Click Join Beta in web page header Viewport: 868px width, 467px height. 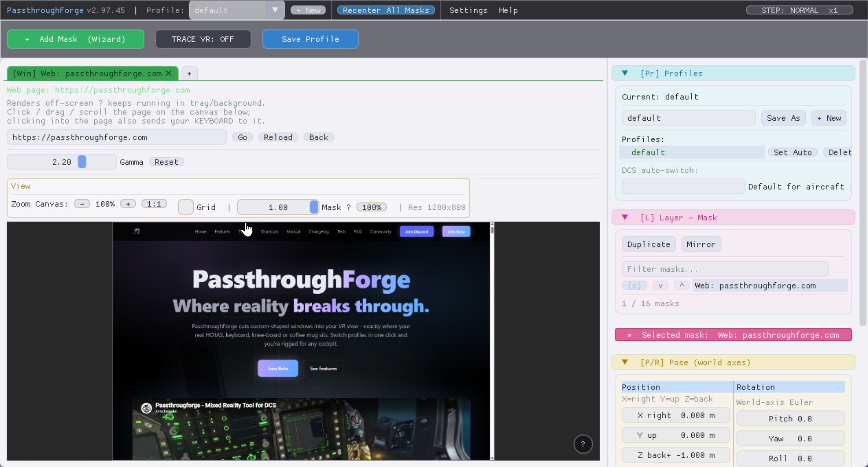pyautogui.click(x=456, y=231)
